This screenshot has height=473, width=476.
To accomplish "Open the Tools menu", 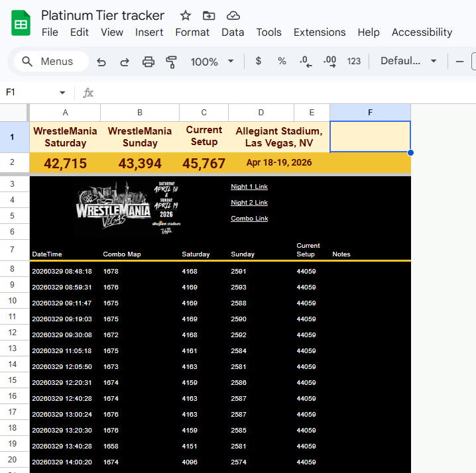I will click(269, 32).
